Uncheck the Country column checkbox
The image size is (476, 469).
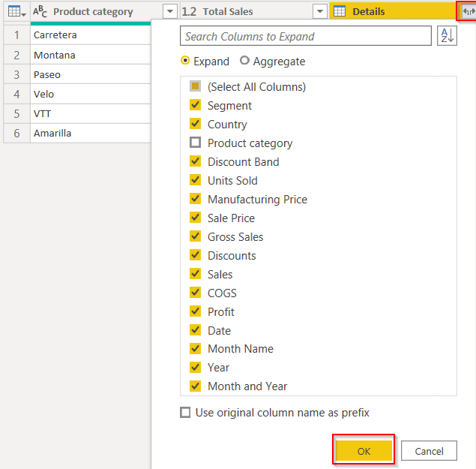click(195, 124)
